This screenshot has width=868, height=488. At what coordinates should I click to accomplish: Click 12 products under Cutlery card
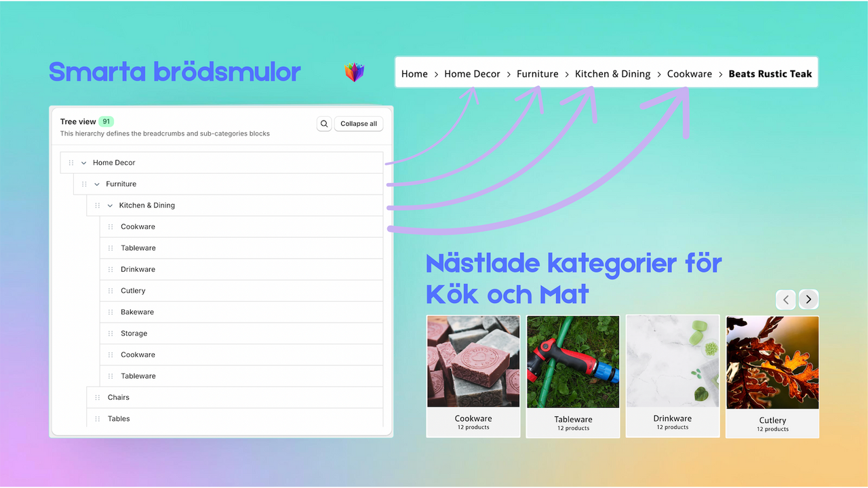(x=772, y=429)
